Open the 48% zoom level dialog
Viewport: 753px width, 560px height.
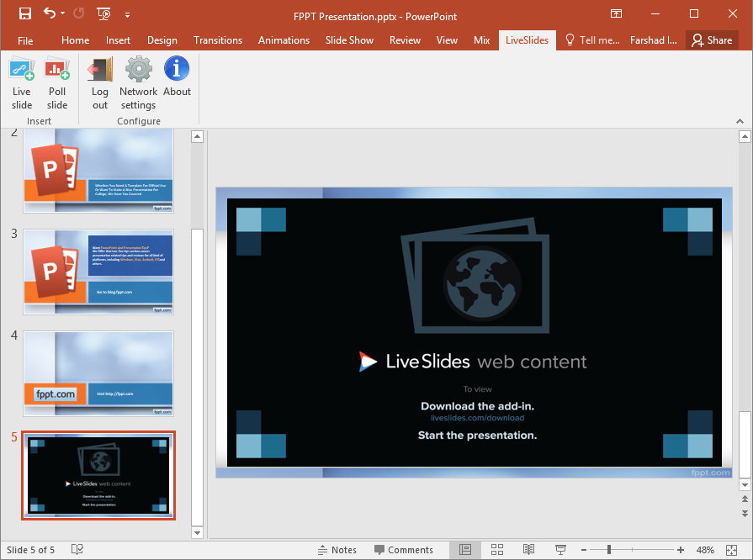pyautogui.click(x=705, y=550)
